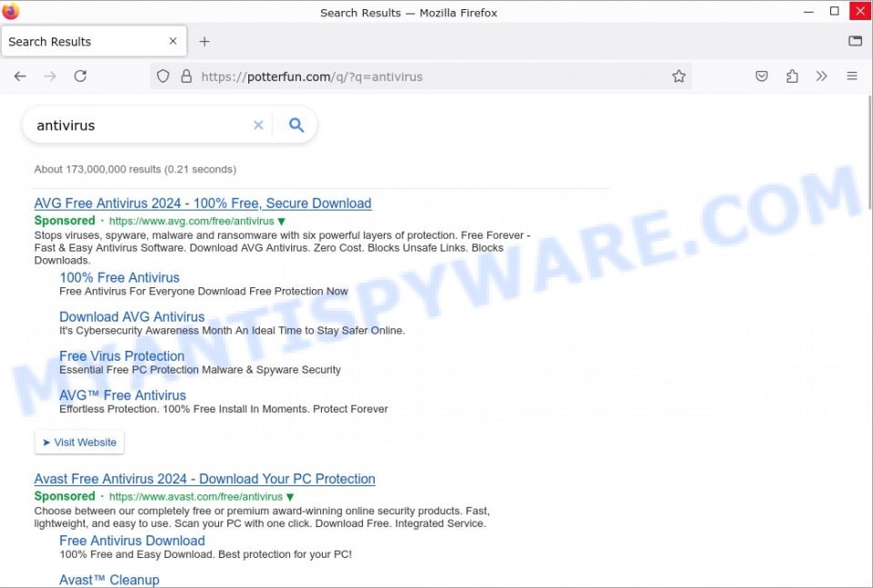Screen dimensions: 873x588
Task: Open the tab overview button
Action: tap(855, 41)
